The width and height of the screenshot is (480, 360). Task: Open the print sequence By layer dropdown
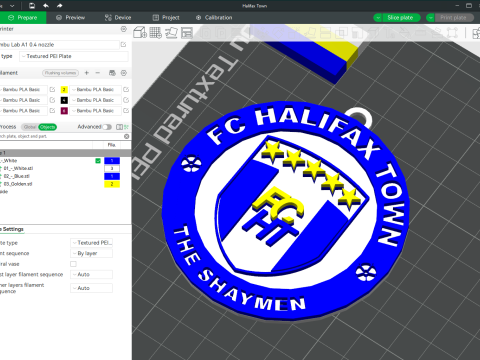point(91,253)
